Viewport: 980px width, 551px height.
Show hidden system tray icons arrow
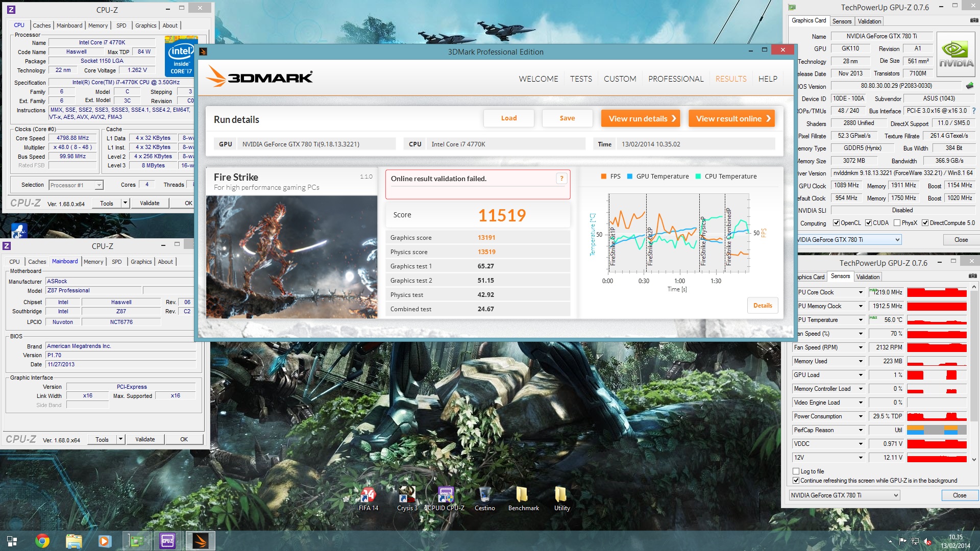tap(890, 541)
